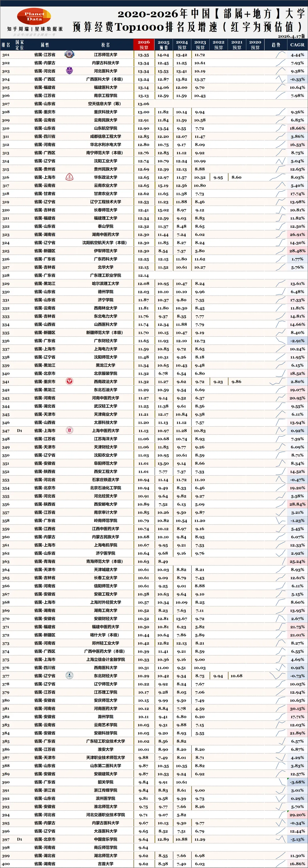Select the school name 伊犁师范大学

[x=105, y=251]
